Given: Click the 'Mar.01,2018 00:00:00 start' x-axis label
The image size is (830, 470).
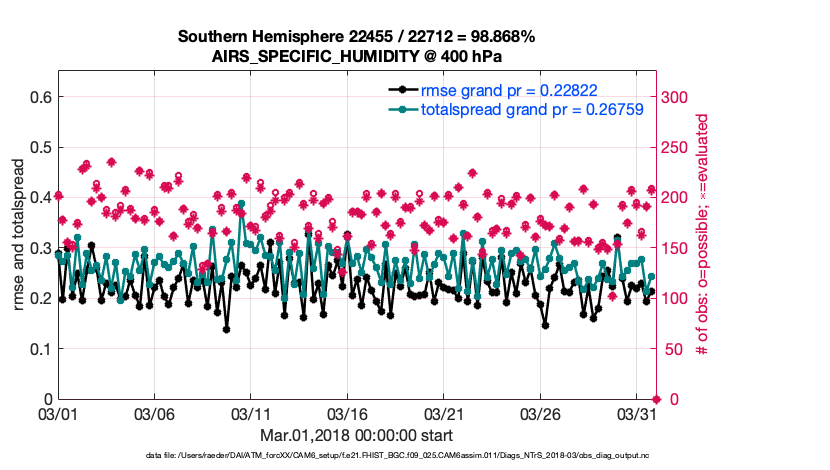Looking at the screenshot, I should click(356, 435).
